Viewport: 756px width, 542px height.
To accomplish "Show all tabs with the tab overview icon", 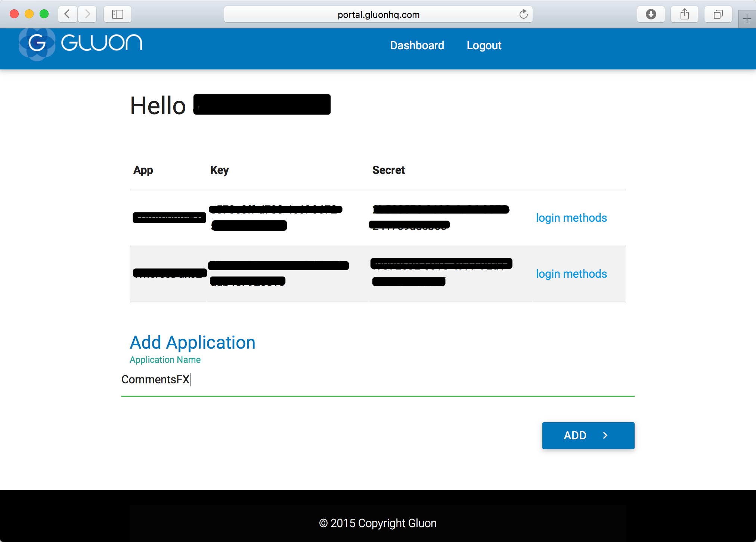I will [718, 14].
